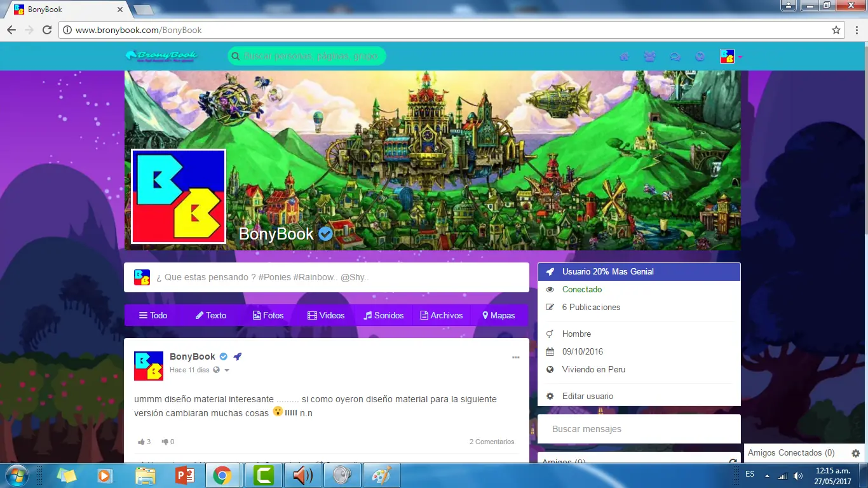The height and width of the screenshot is (488, 868).
Task: Click the BonyBook author name on the post
Action: pyautogui.click(x=193, y=356)
